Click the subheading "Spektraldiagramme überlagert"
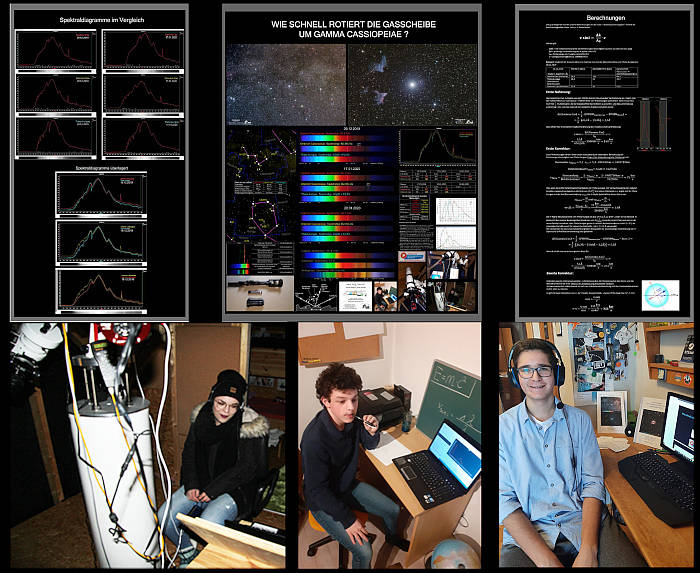Screen dimensions: 700x573 click(x=100, y=168)
